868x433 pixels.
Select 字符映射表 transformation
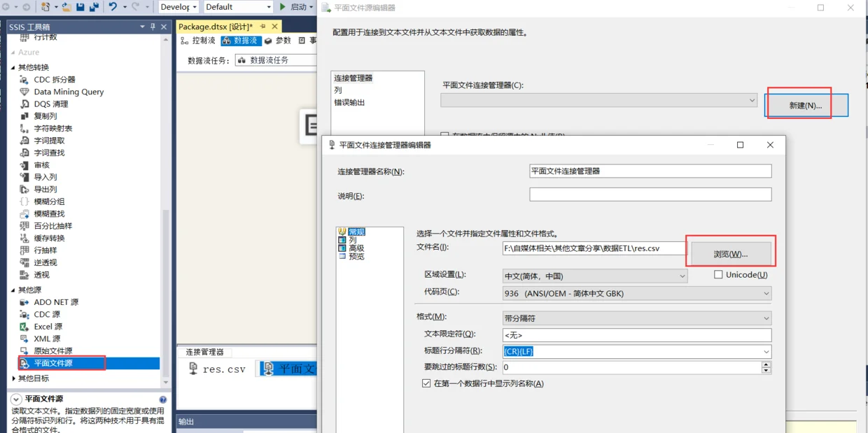pos(53,129)
